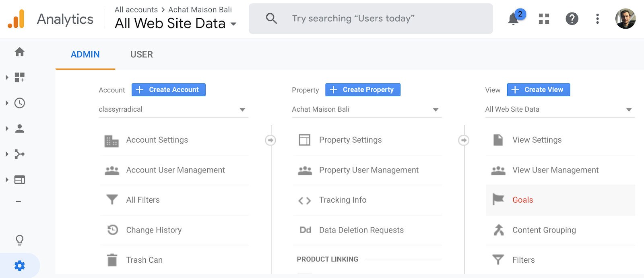Image resolution: width=644 pixels, height=278 pixels.
Task: Click the search box 'Try searching Users today'
Action: pos(371,19)
